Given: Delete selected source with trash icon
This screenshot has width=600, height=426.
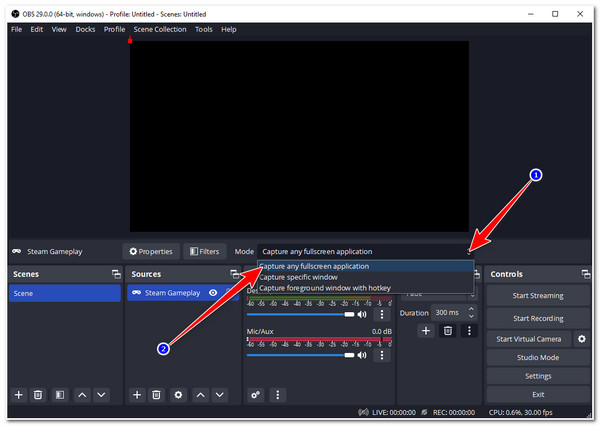Looking at the screenshot, I should point(156,395).
